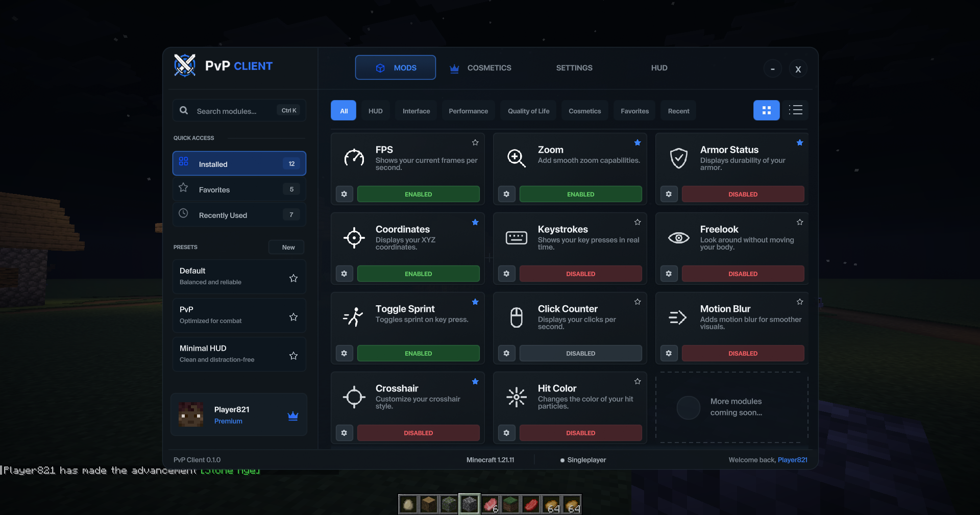This screenshot has width=980, height=515.
Task: Favorite Keystrokes module with its star
Action: click(638, 222)
